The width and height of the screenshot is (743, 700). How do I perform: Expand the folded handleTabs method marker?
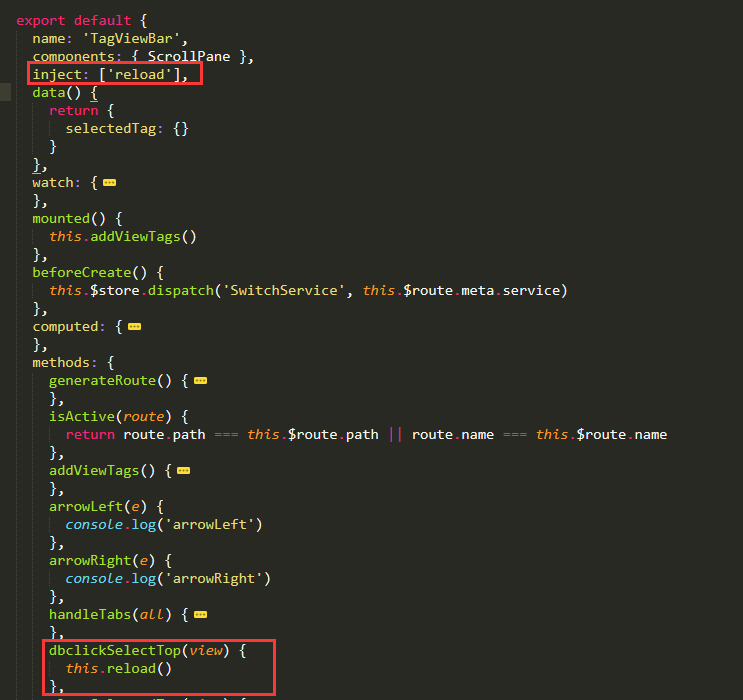[x=200, y=615]
